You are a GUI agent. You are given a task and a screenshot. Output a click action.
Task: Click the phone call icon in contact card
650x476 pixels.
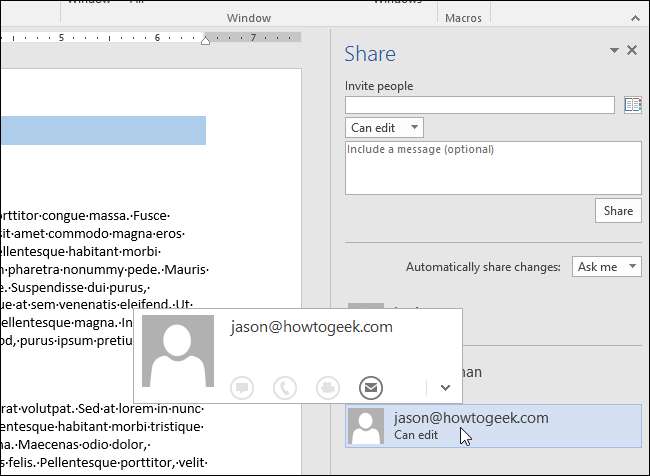tap(284, 387)
